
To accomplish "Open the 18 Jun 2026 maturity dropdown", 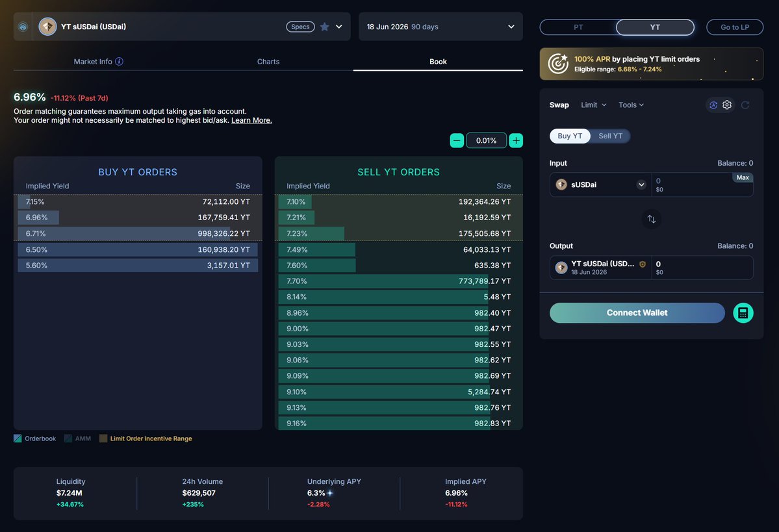I will [x=441, y=27].
